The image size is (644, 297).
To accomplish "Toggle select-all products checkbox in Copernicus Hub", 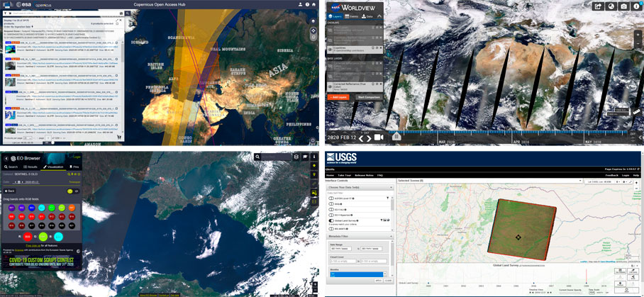I will click(117, 24).
